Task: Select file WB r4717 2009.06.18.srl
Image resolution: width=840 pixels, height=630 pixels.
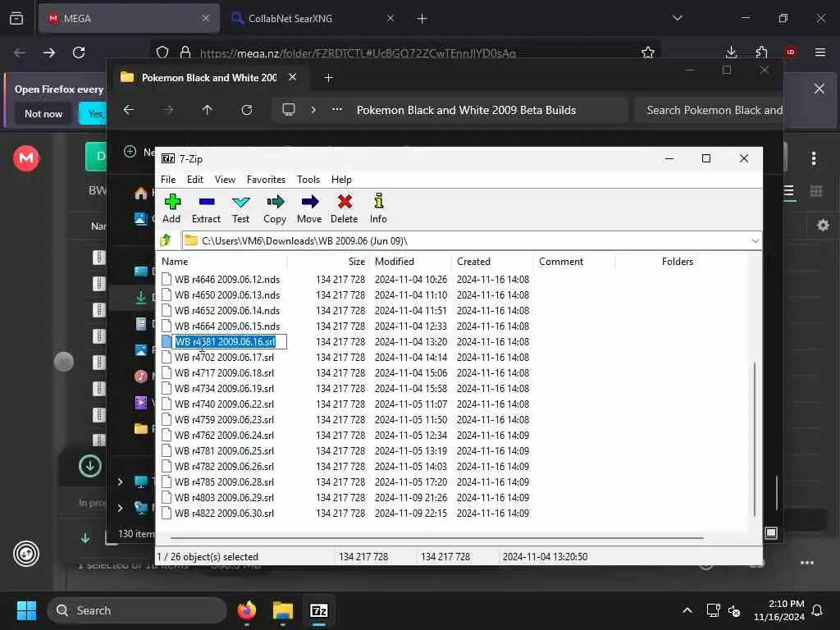Action: tap(224, 373)
